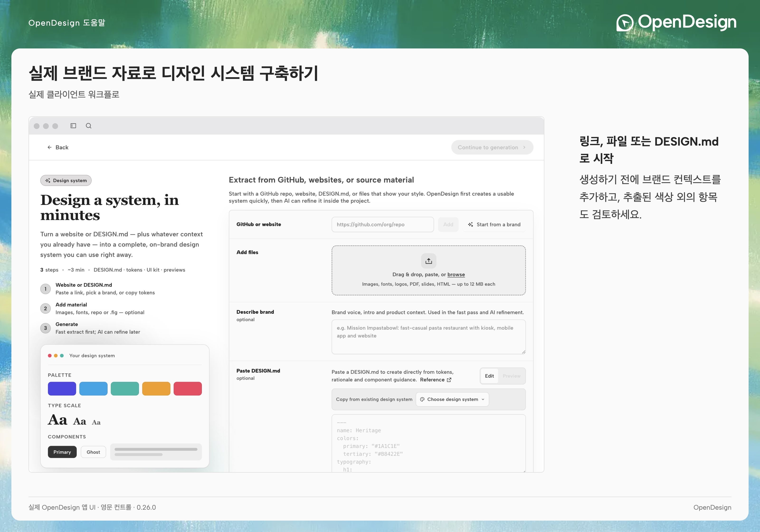The height and width of the screenshot is (532, 760).
Task: Click 'DESIGN.md · tokens · UI kit · previews' text
Action: (x=139, y=270)
